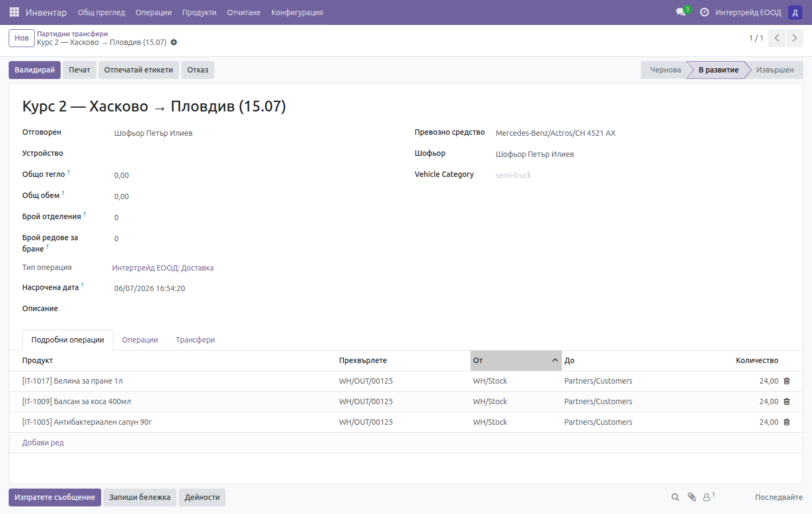The height and width of the screenshot is (514, 812).
Task: Edit the batch name title field
Action: (406, 106)
